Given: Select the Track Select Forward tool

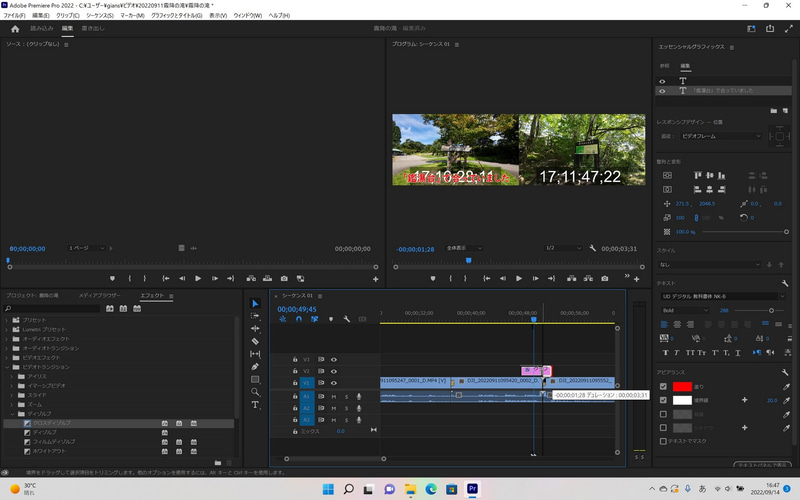Looking at the screenshot, I should point(255,316).
